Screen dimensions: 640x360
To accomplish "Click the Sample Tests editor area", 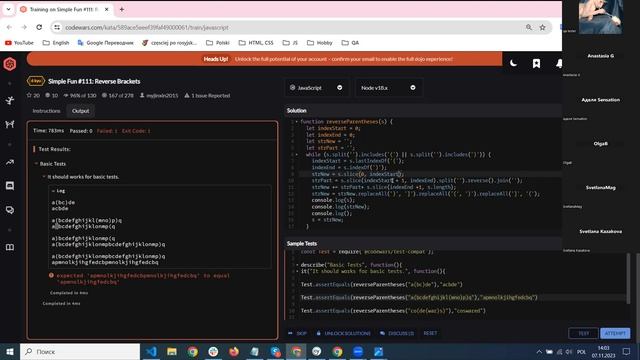I will pyautogui.click(x=455, y=286).
